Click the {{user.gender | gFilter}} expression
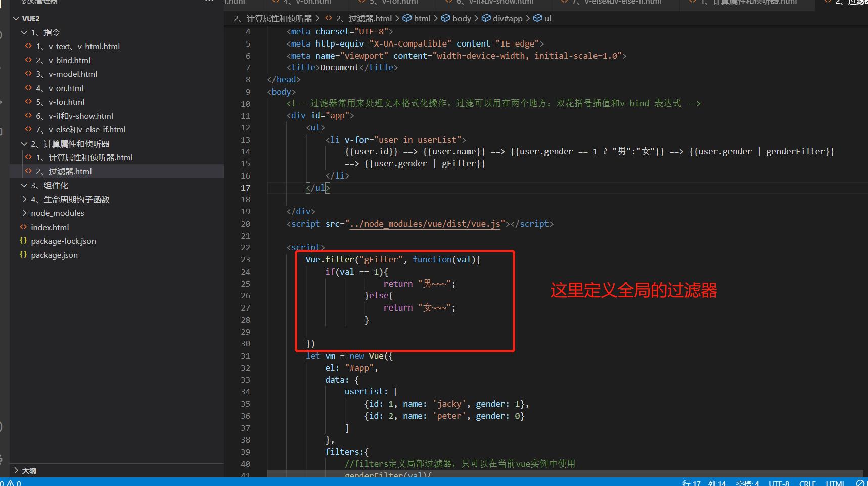 (425, 163)
